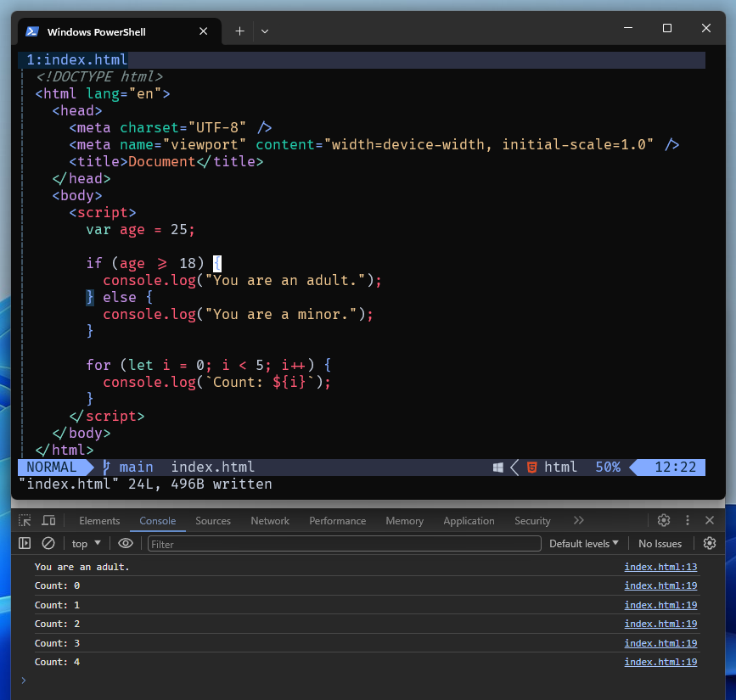Open source link for Count: 2
The width and height of the screenshot is (736, 700).
[660, 624]
